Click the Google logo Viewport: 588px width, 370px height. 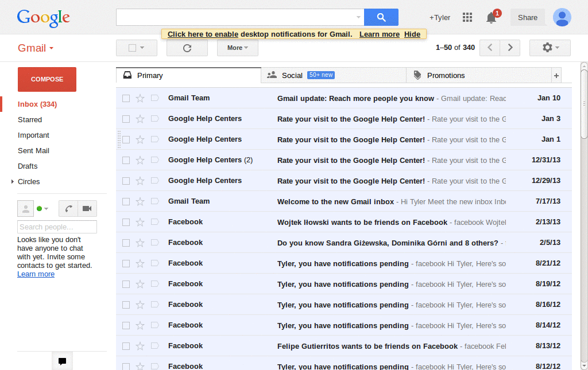tap(43, 18)
